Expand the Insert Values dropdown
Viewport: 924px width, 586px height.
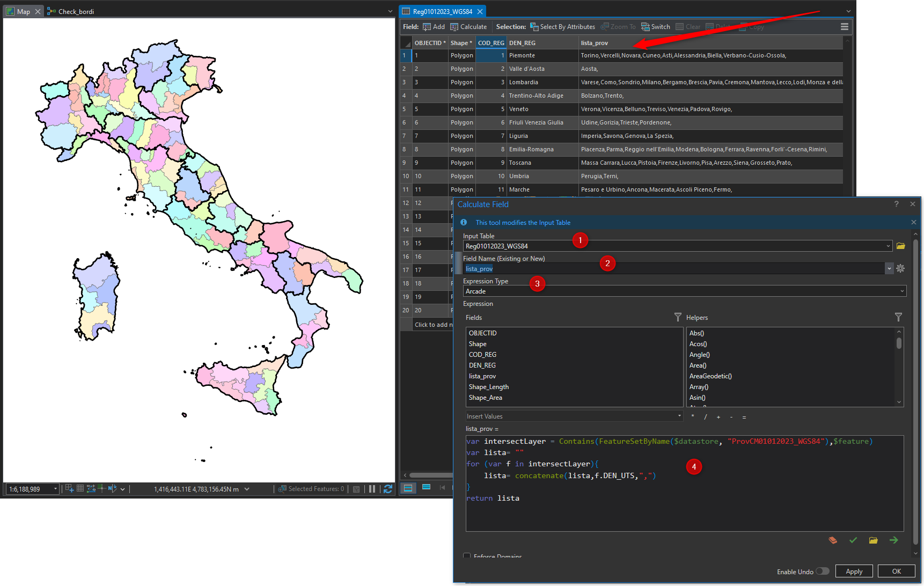pos(679,416)
